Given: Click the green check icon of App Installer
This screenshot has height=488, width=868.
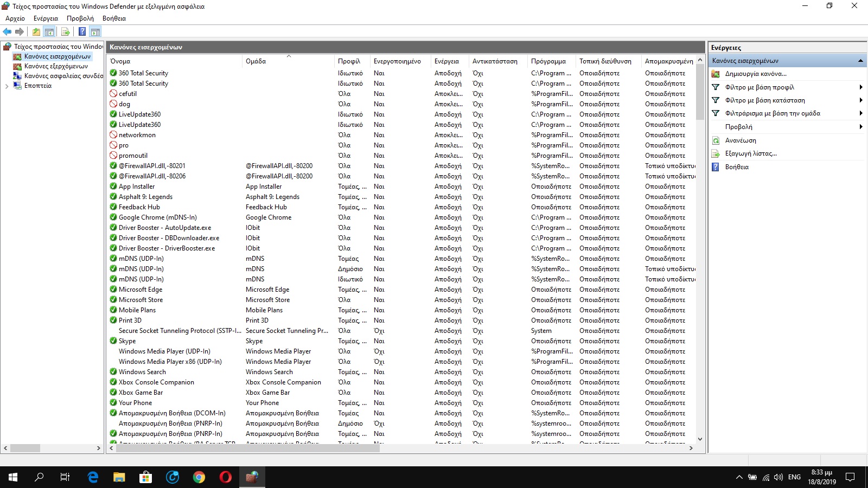Looking at the screenshot, I should pyautogui.click(x=113, y=186).
